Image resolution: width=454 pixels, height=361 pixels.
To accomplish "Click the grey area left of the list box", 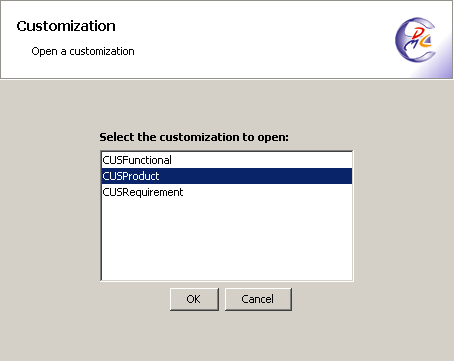I will pyautogui.click(x=50, y=216).
